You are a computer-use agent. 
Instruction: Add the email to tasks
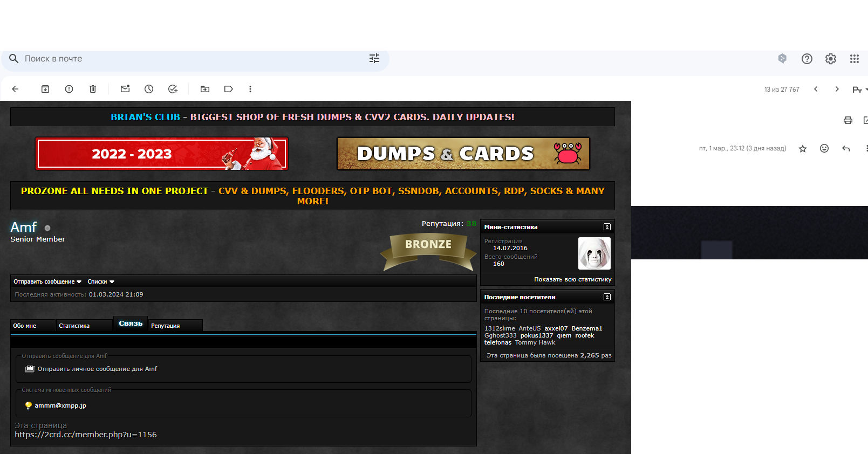point(173,89)
